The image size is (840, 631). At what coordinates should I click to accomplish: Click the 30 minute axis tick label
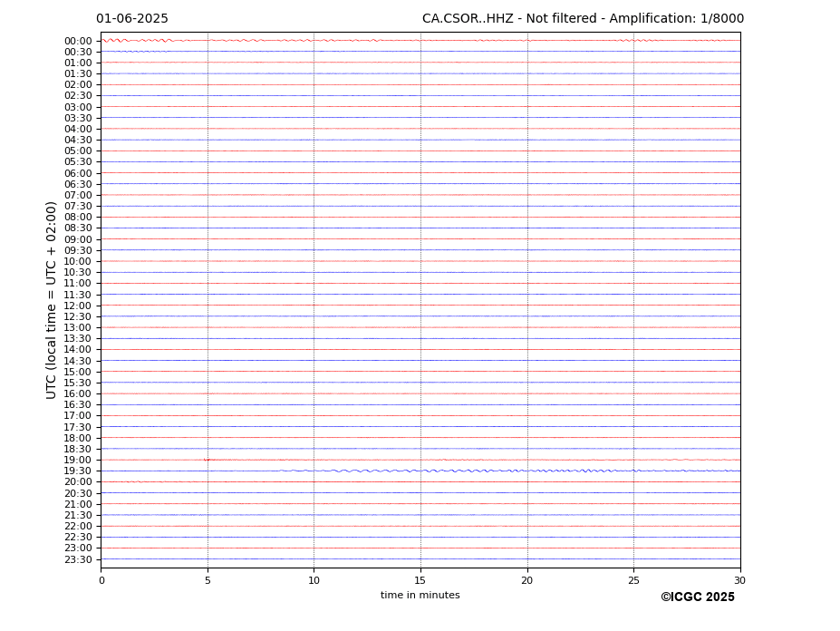click(739, 580)
